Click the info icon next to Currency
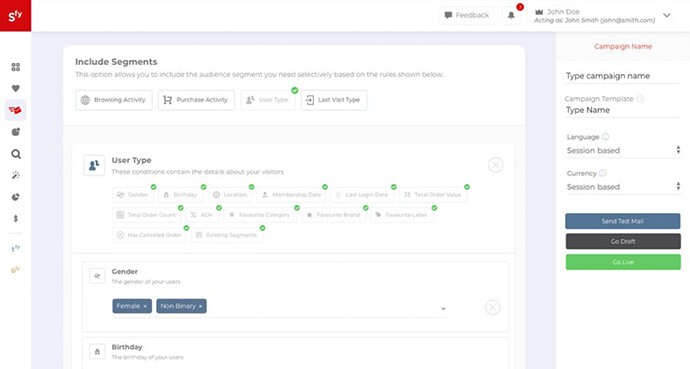Screen dimensions: 690x369 602,173
